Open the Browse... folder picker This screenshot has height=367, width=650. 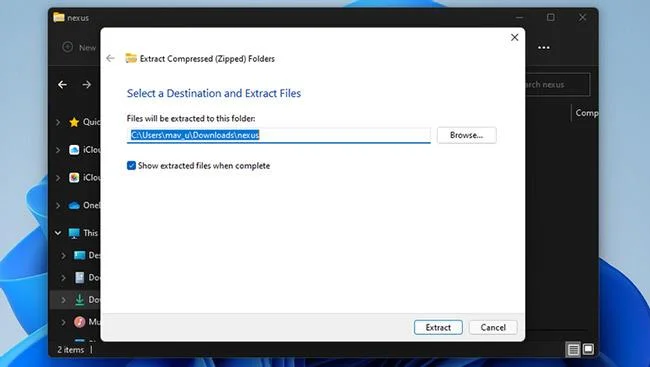[x=466, y=135]
